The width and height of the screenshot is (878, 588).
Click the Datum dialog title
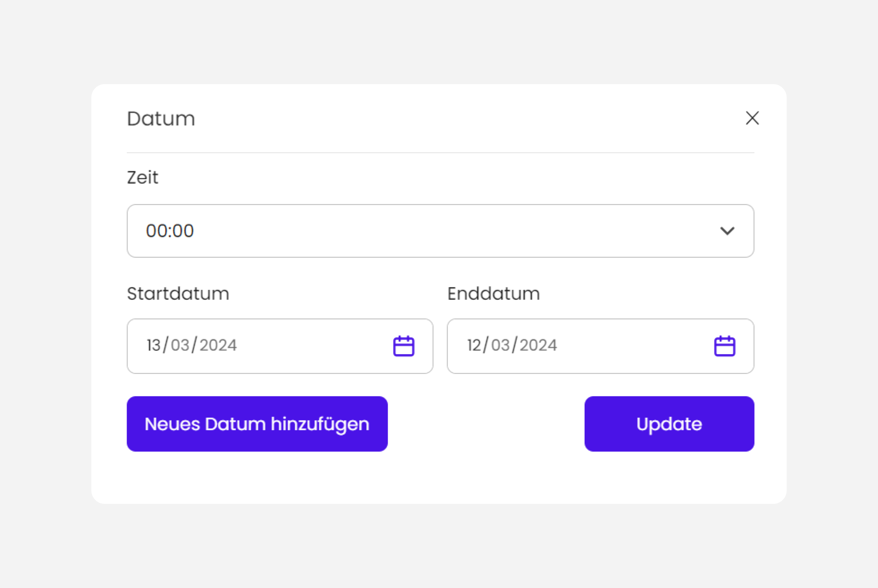[161, 119]
